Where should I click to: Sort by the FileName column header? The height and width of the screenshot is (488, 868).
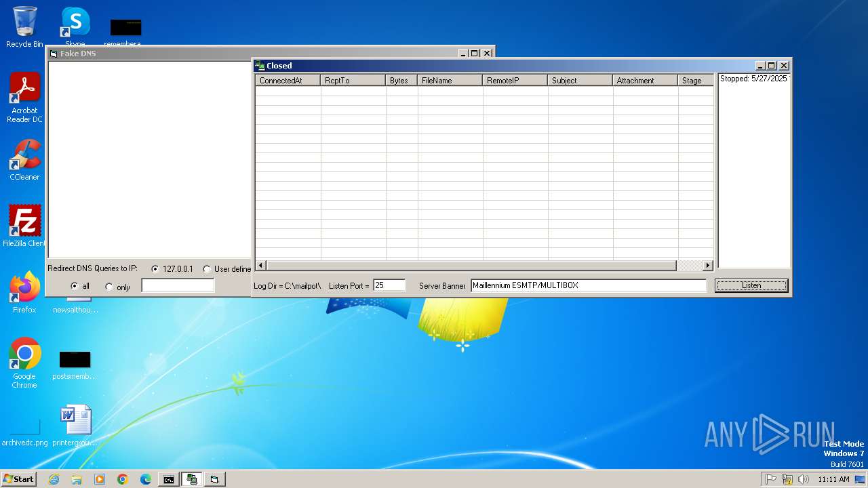(x=450, y=80)
